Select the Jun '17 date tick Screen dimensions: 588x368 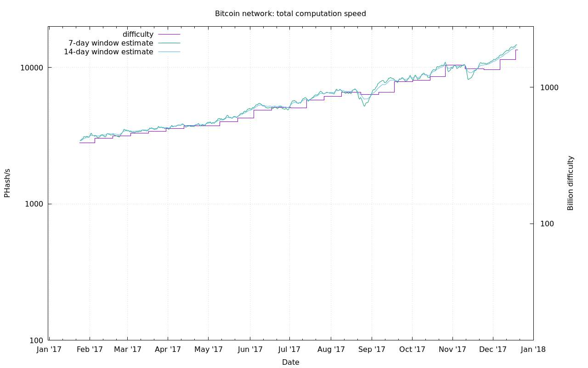click(x=250, y=350)
